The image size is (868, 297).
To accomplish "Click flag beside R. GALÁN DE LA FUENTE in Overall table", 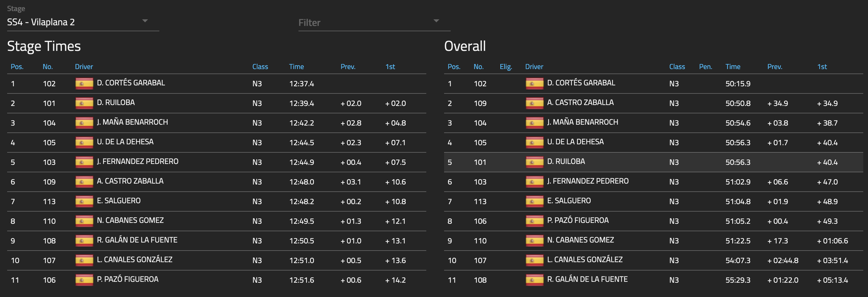I will (534, 280).
